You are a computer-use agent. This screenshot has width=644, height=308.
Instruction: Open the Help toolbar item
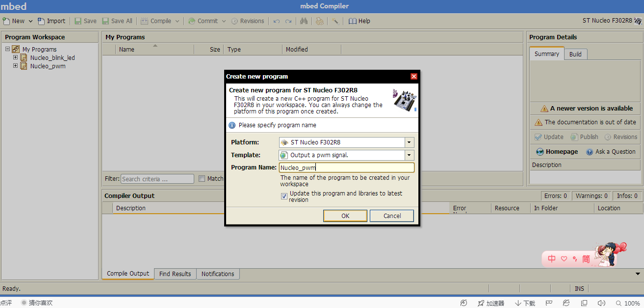[x=359, y=21]
